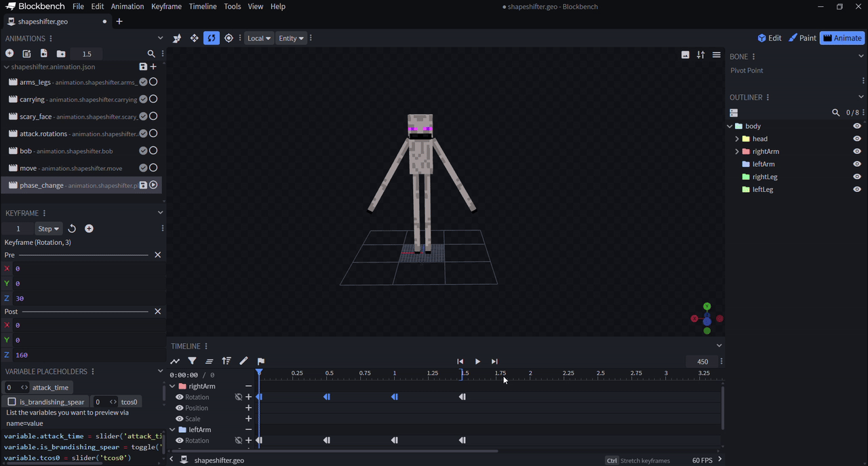Screen dimensions: 868x466
Task: Add a keyframe data point with the plus-circle icon
Action: coord(89,229)
